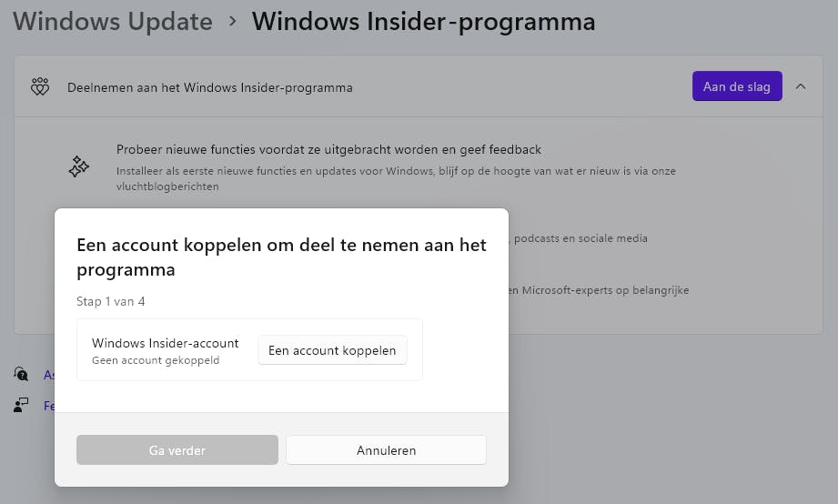Click the Installeer als eerste description text

tap(396, 171)
